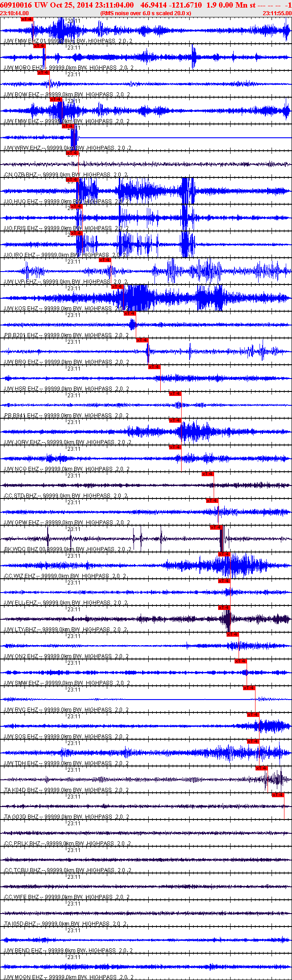
Task: Select the start time label 23:10:44.00
Action: point(15,13)
